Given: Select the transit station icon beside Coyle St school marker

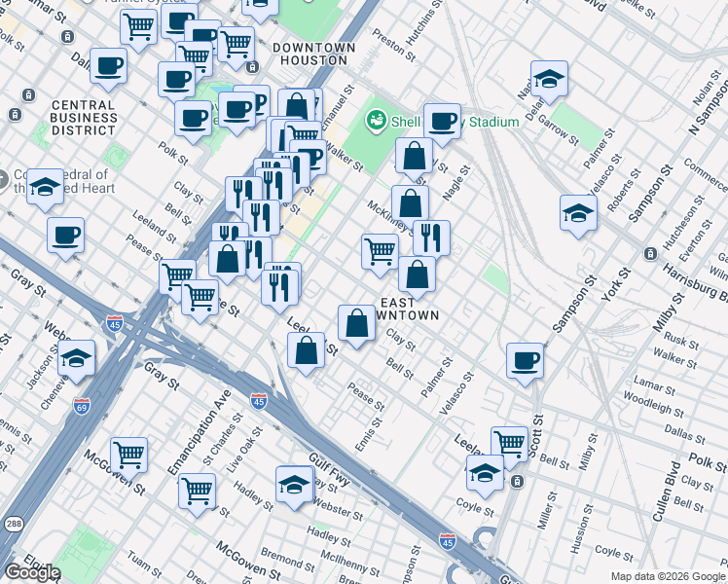Looking at the screenshot, I should coord(517,482).
